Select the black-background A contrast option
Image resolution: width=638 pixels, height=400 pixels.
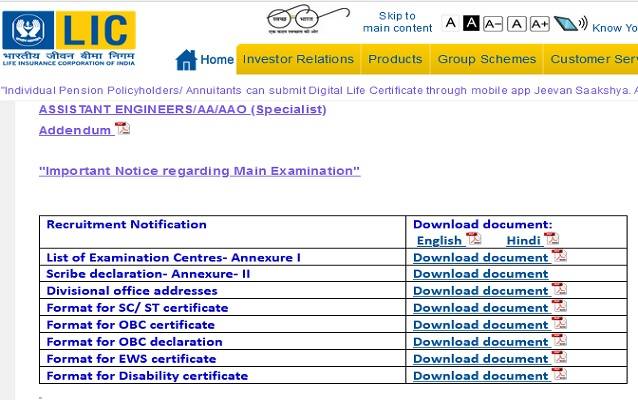[471, 23]
